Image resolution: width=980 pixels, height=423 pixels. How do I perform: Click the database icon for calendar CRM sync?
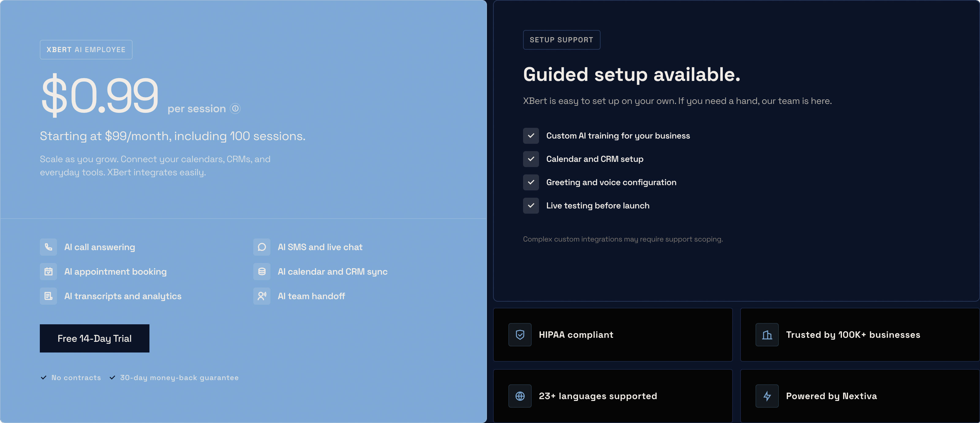(262, 272)
